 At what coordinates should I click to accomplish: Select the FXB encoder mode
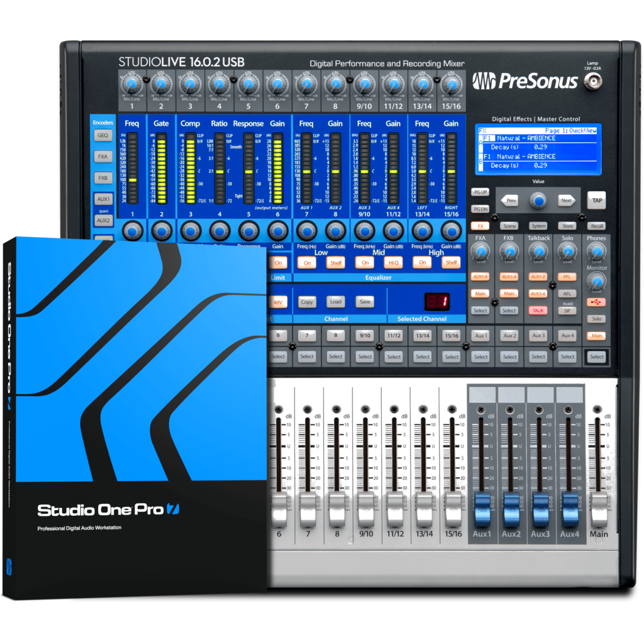click(x=103, y=179)
